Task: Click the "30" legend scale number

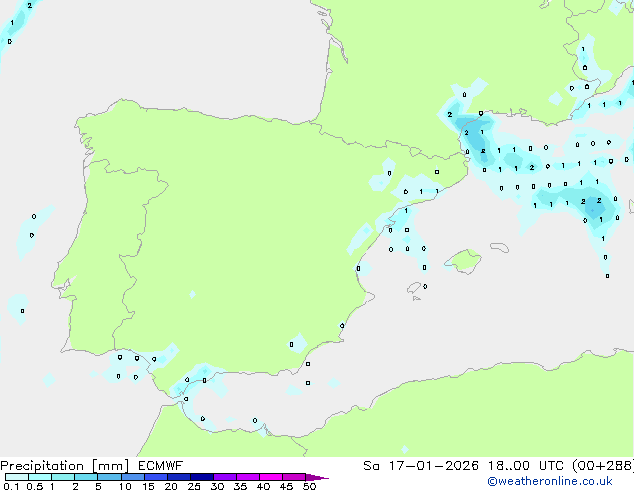Action: pos(217,486)
